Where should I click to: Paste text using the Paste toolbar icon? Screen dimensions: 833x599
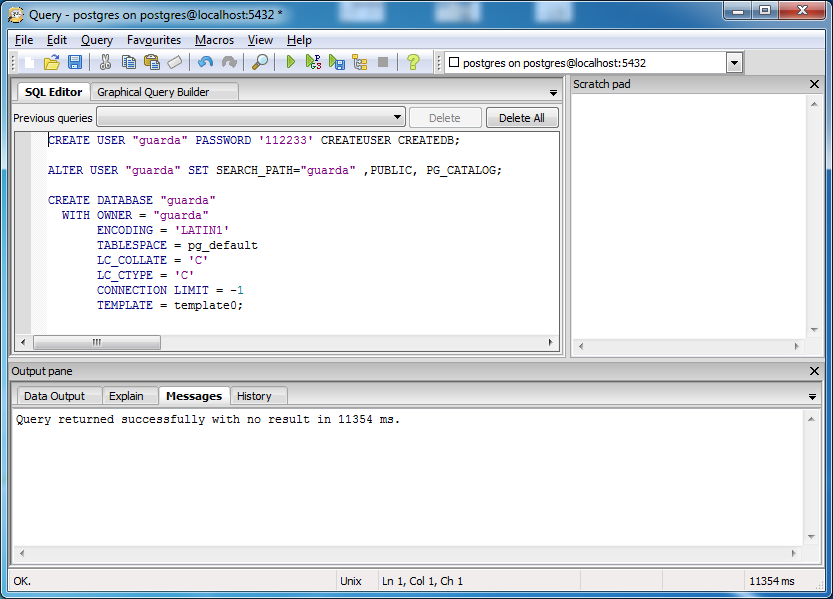153,62
